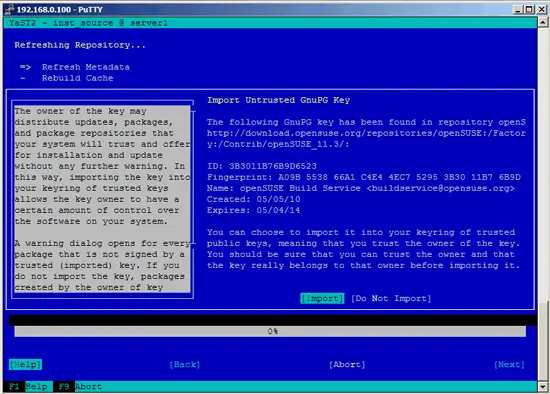Click the 'Expires: 05/04/14' line
Image resolution: width=550 pixels, height=394 pixels.
point(253,210)
